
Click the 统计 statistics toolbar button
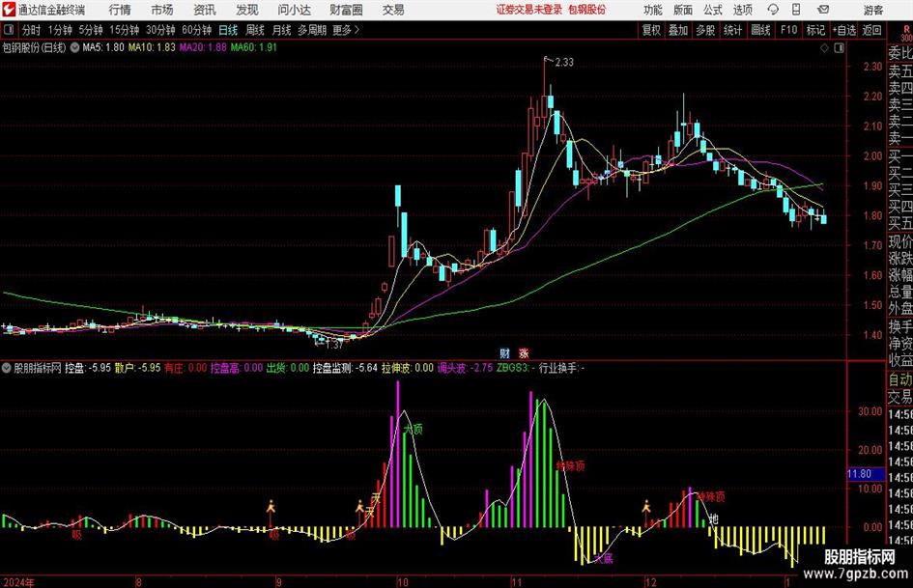tap(732, 30)
